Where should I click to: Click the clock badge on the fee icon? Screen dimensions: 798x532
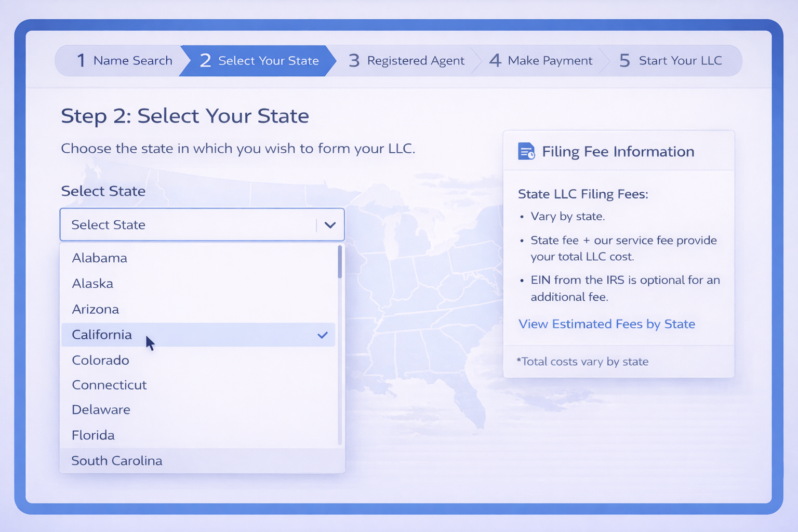tap(531, 156)
